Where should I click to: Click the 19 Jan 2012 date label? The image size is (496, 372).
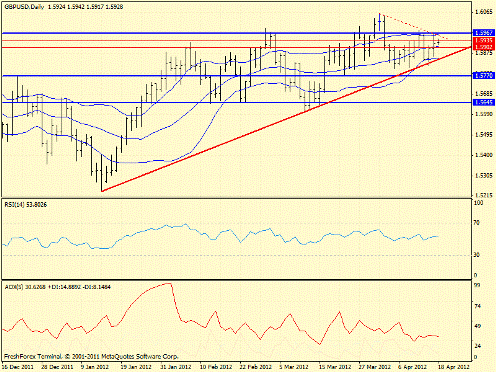137,367
